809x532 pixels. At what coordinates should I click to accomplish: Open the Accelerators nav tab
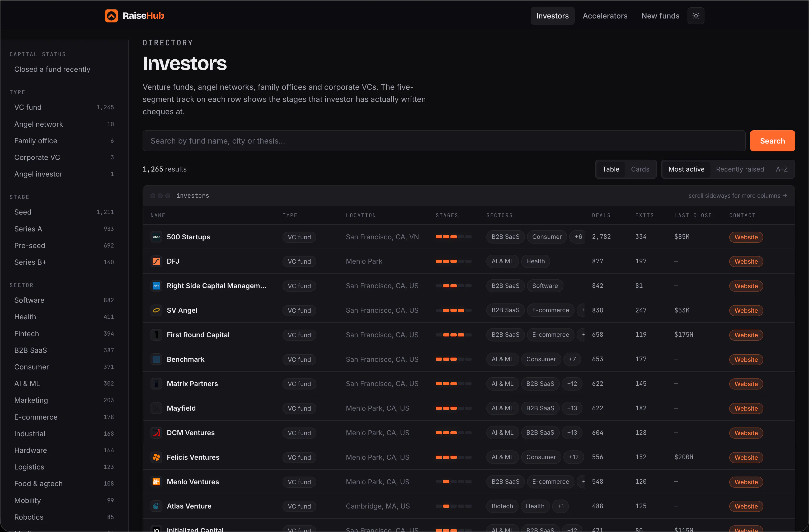(605, 16)
